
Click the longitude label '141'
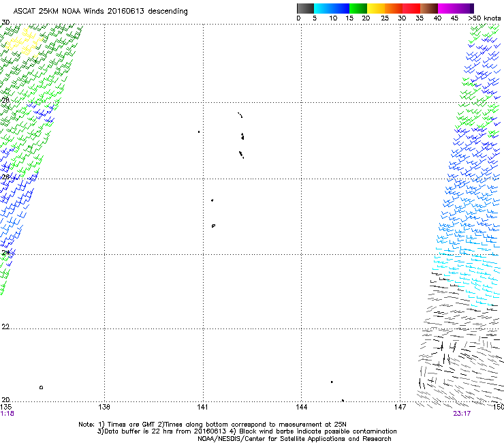tap(202, 407)
